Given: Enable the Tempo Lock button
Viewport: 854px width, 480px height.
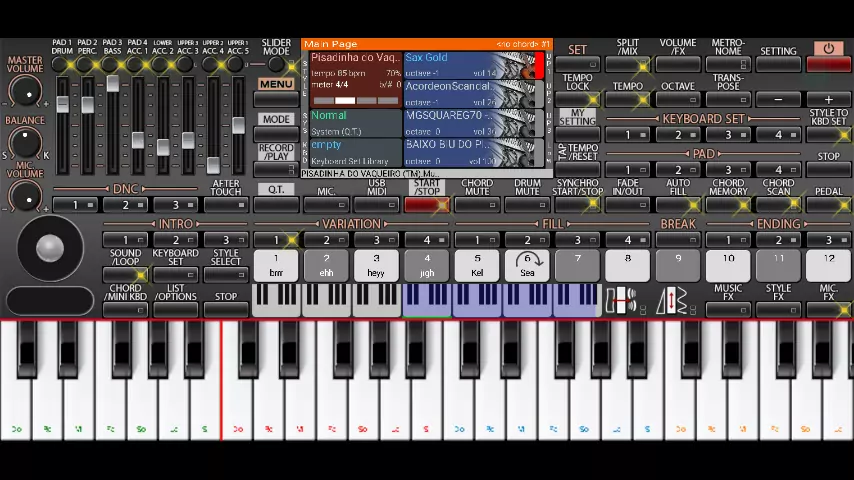Looking at the screenshot, I should pos(577,100).
